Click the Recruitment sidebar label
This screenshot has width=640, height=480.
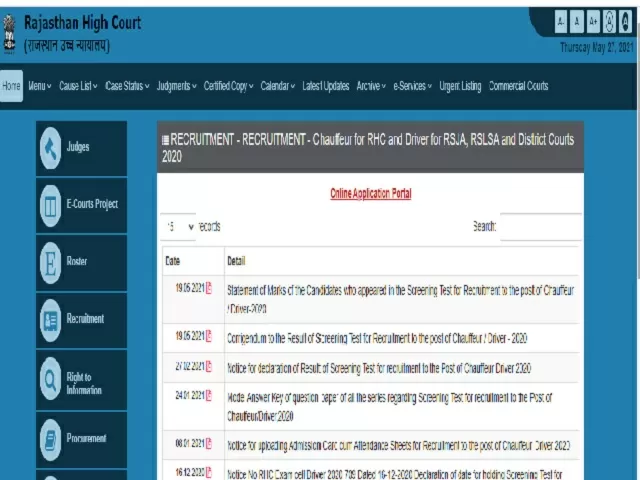pos(85,319)
